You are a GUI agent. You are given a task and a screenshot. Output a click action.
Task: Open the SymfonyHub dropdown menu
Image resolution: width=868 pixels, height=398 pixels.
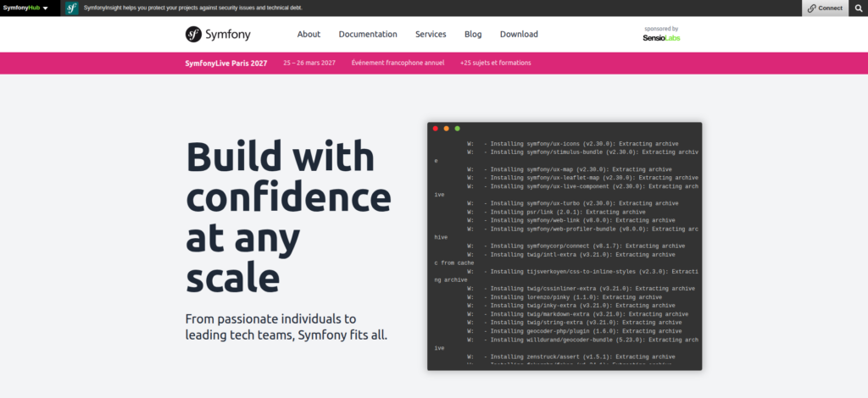click(25, 8)
